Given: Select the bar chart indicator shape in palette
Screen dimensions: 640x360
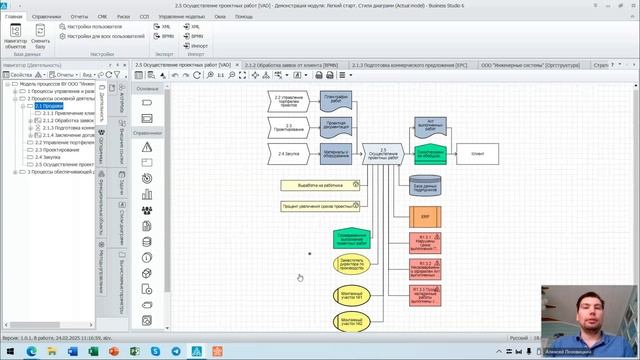Looking at the screenshot, I should (x=147, y=194).
